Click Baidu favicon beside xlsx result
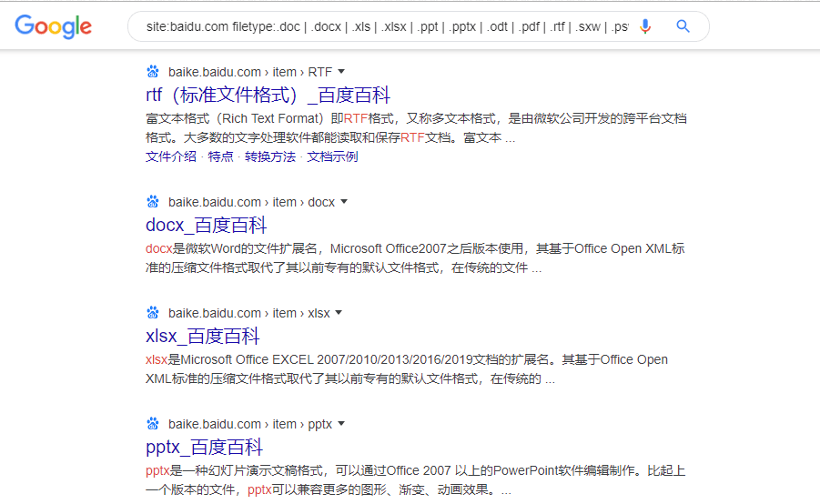The height and width of the screenshot is (504, 820). point(153,313)
